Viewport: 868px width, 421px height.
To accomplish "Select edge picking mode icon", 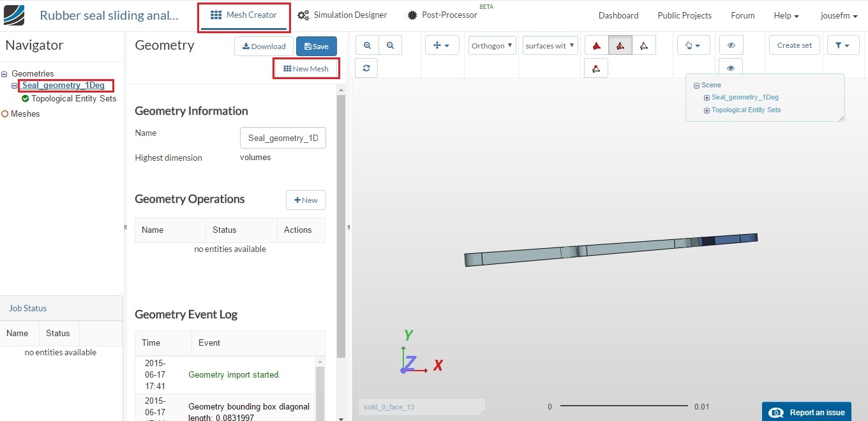I will tap(643, 45).
